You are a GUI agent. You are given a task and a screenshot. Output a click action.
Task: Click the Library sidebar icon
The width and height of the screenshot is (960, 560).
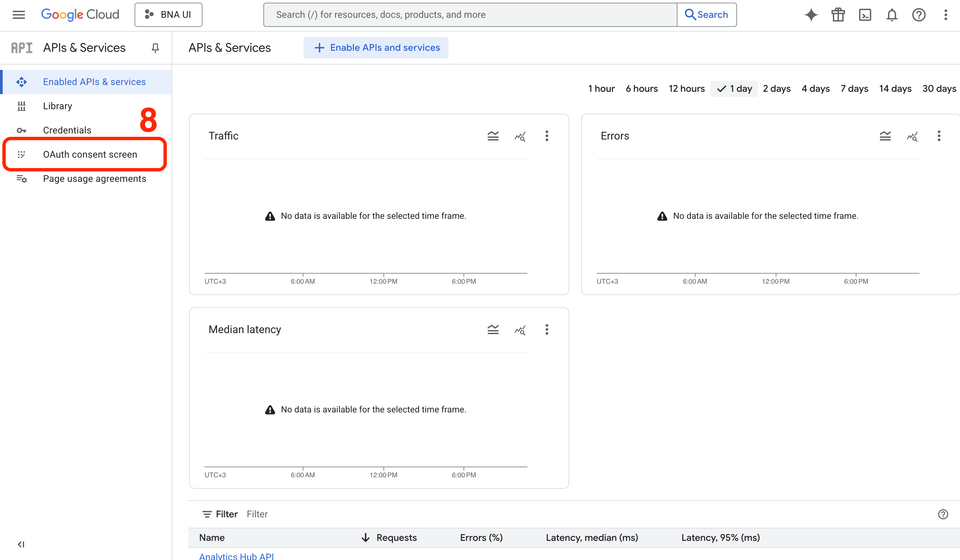coord(21,106)
